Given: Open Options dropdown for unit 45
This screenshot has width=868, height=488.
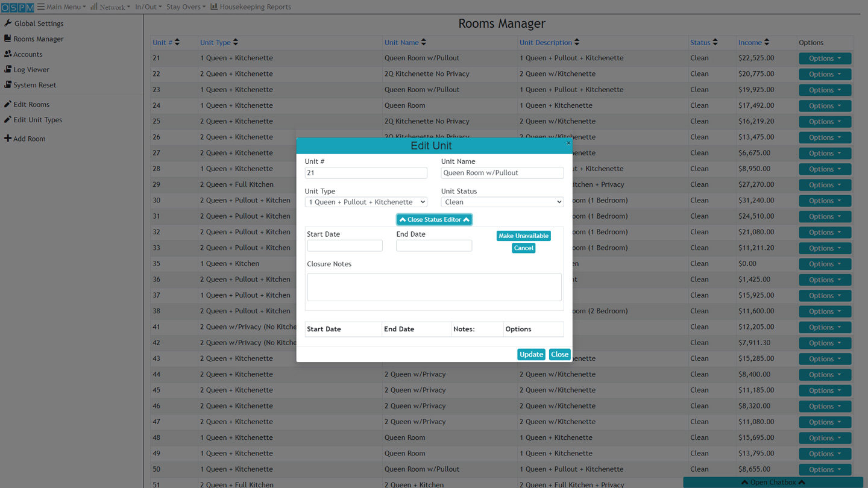Looking at the screenshot, I should tap(825, 390).
